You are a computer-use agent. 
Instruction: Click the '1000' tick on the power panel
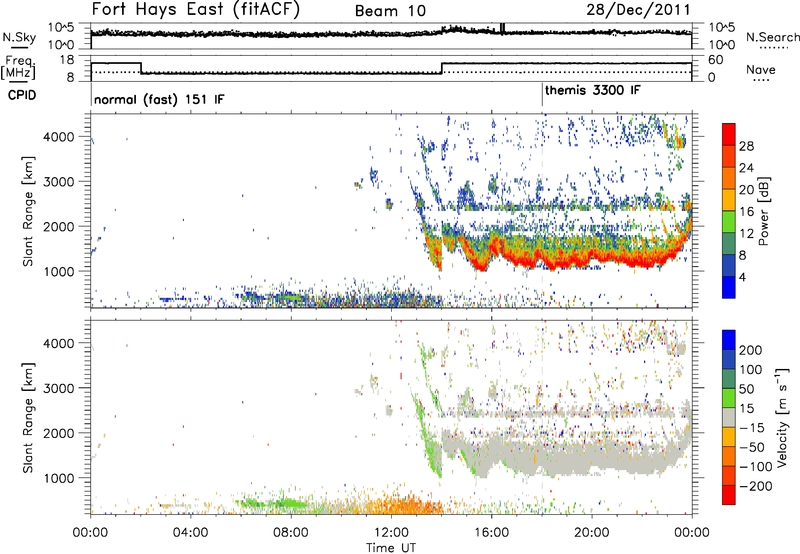[58, 271]
